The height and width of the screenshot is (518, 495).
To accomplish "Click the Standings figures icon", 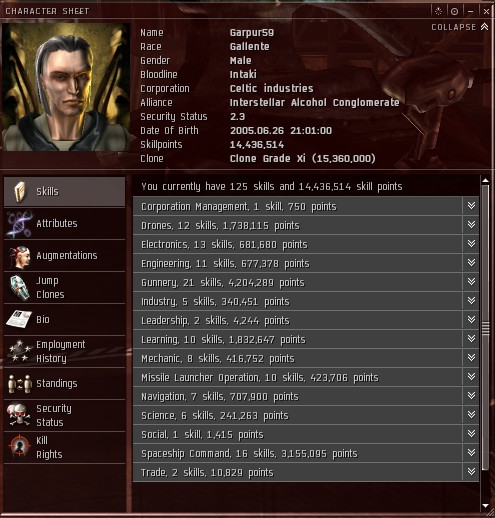I will (x=19, y=383).
